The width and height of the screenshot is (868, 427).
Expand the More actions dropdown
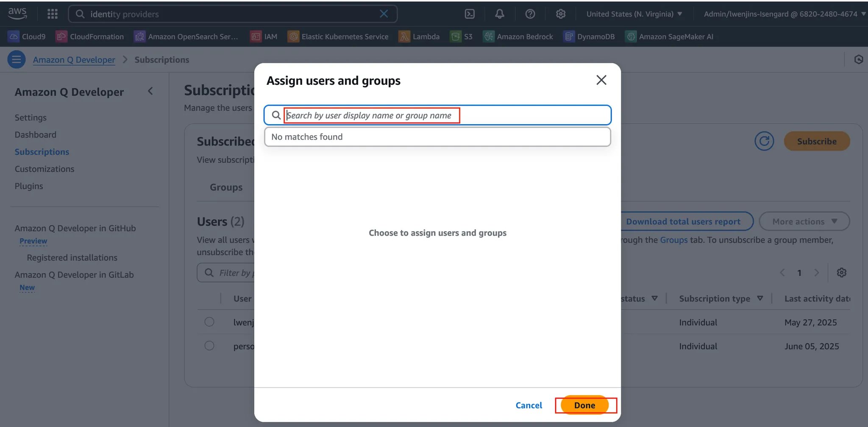804,221
